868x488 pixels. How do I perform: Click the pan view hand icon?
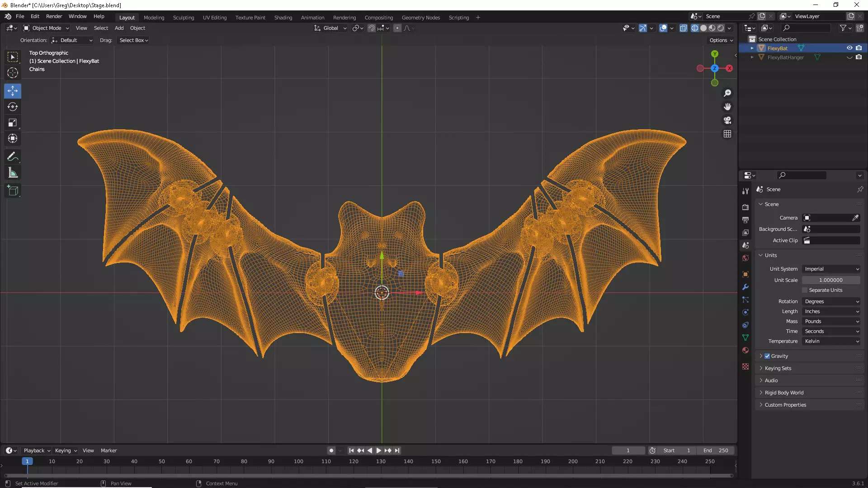click(727, 107)
